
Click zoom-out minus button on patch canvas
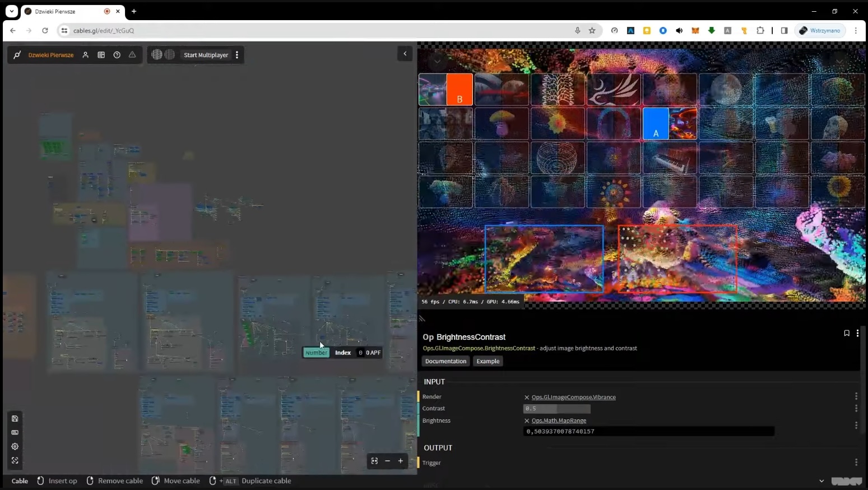(387, 461)
